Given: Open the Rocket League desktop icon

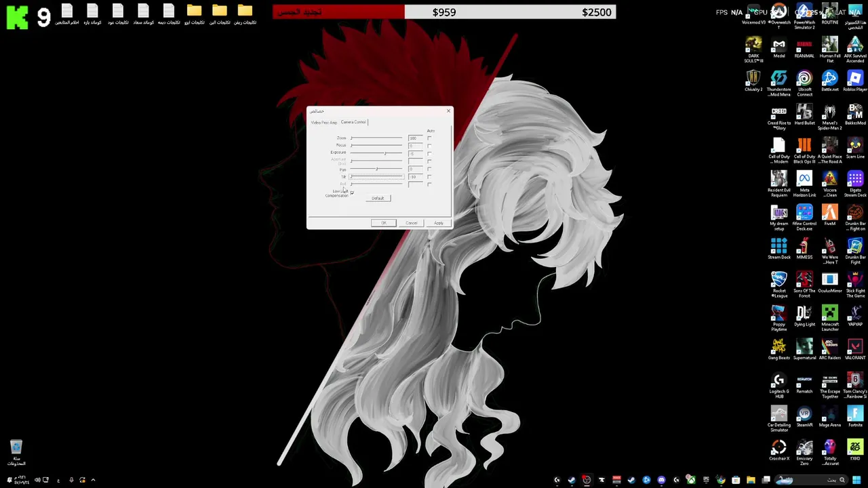Looking at the screenshot, I should (778, 284).
